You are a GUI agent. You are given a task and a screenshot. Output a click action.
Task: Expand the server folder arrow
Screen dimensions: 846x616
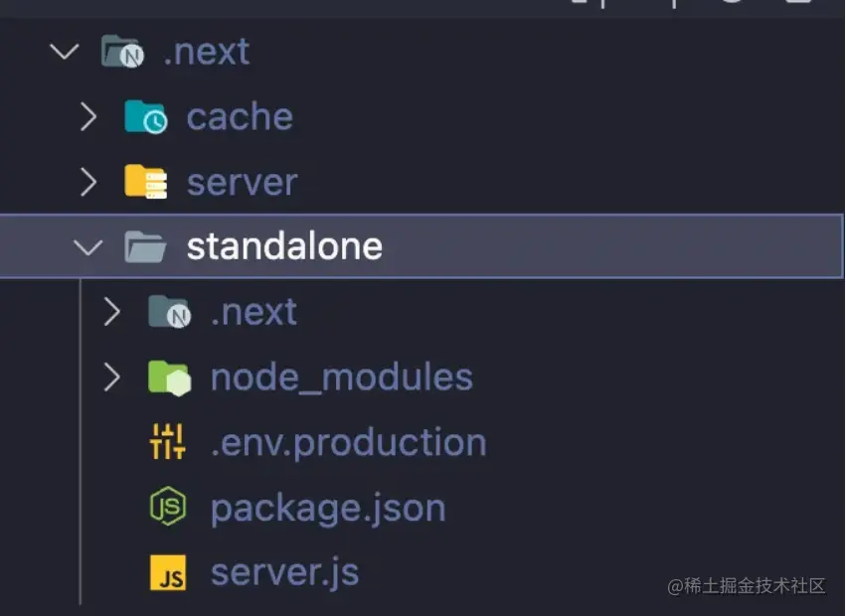[88, 182]
